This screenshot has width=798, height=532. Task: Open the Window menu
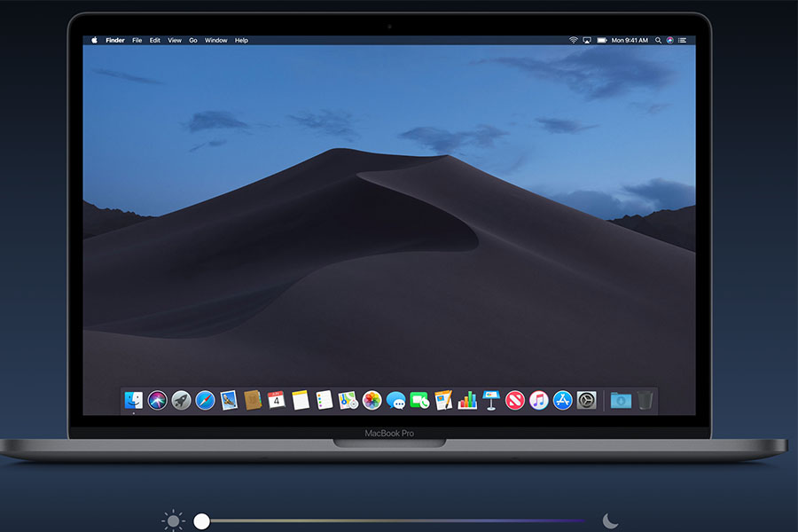pos(215,40)
